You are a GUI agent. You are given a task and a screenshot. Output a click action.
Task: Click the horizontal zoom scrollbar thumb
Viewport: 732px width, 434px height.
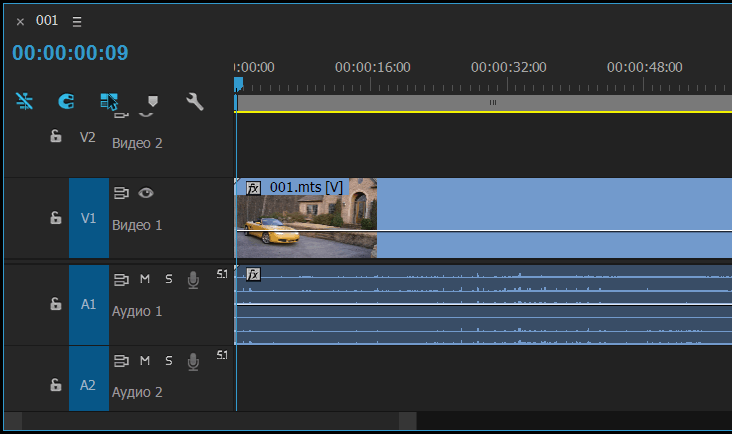pos(210,421)
